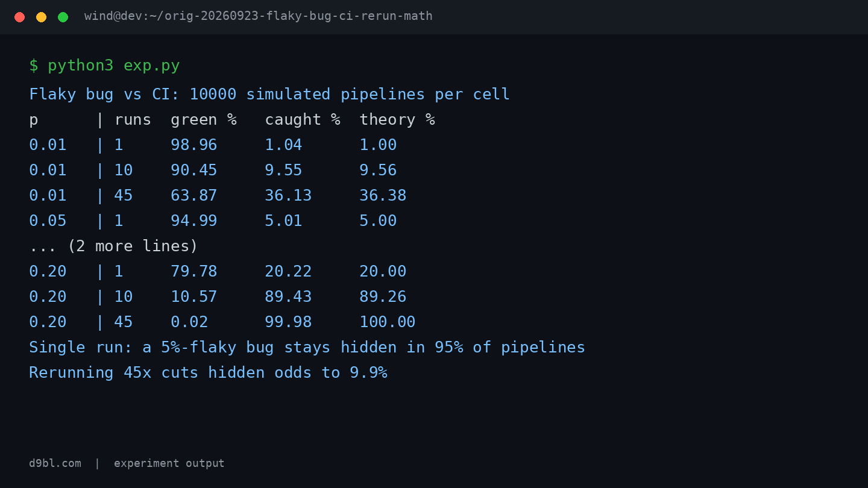This screenshot has width=868, height=488.
Task: Click the green value 10.57
Action: (x=194, y=296)
